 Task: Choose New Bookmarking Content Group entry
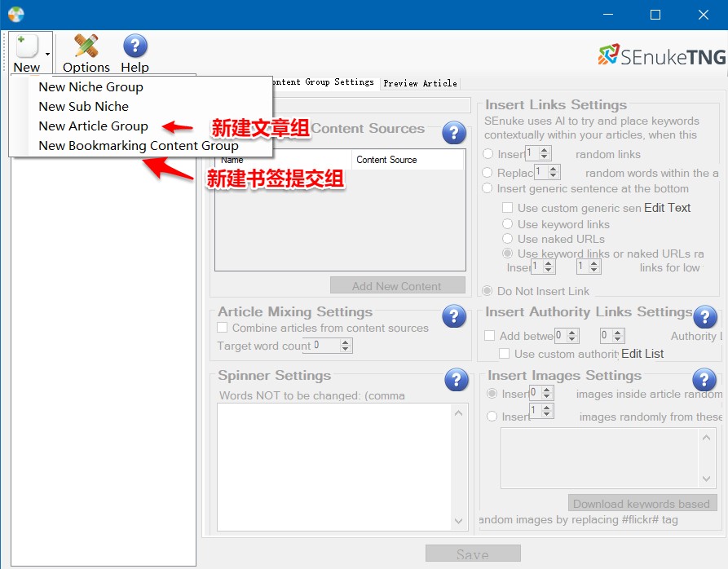139,145
